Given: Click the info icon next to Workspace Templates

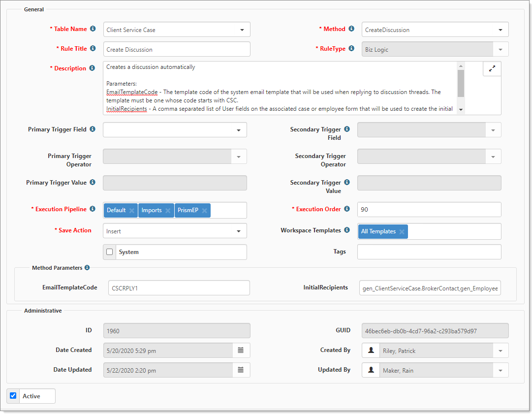Looking at the screenshot, I should (347, 230).
